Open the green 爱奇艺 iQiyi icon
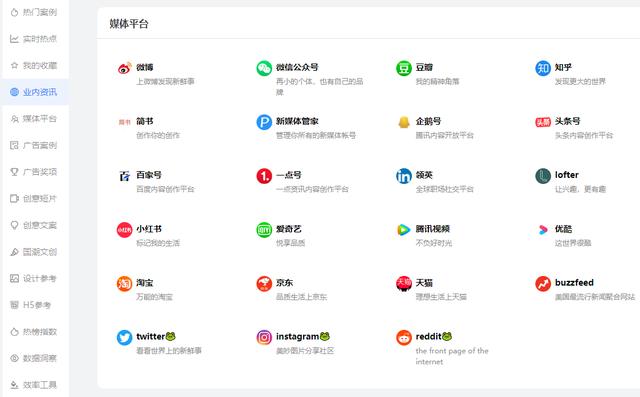 264,230
